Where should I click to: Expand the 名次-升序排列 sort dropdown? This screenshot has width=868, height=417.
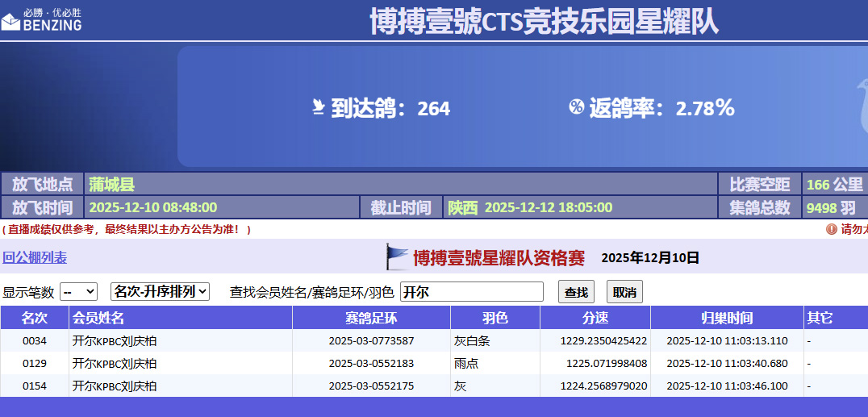[x=160, y=291]
